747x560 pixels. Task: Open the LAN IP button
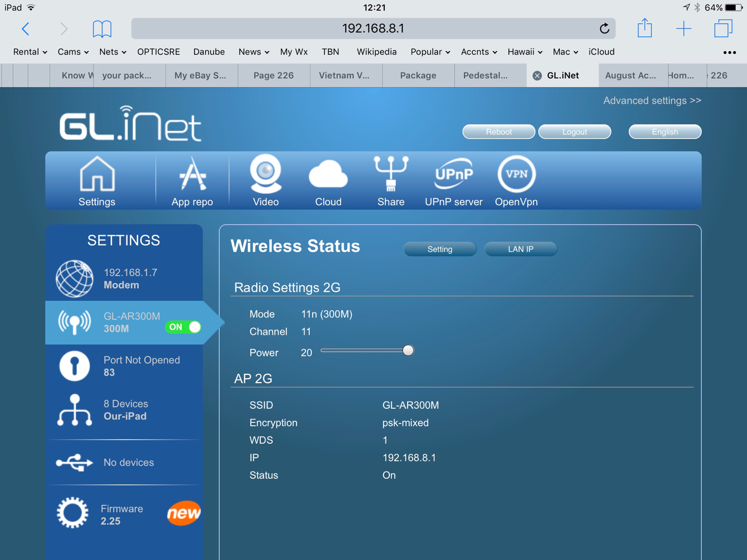(521, 249)
